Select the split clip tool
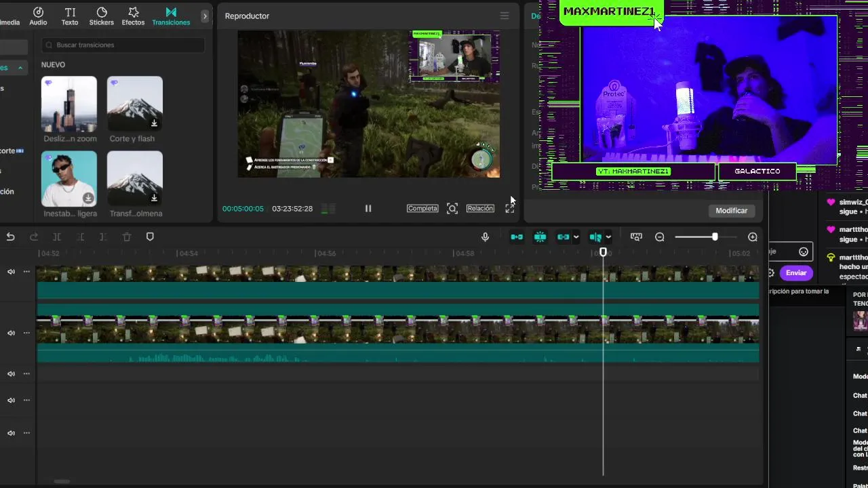The image size is (868, 488). pyautogui.click(x=57, y=237)
